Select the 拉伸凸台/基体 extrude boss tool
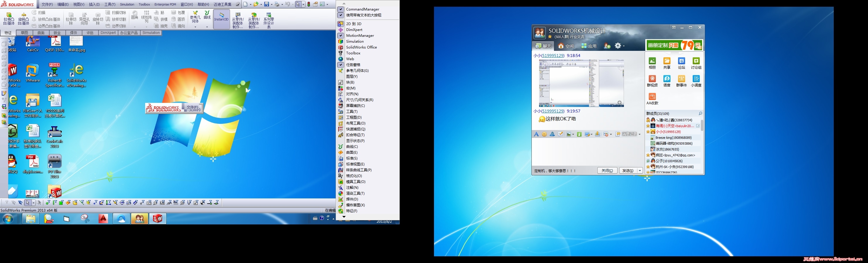Screen dimensions: 868x263 pos(9,19)
